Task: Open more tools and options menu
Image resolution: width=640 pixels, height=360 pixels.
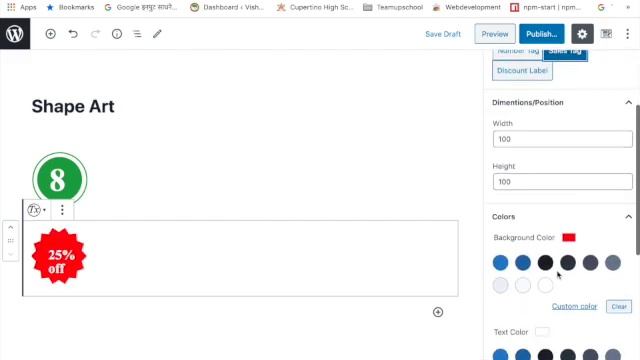Action: tap(627, 34)
